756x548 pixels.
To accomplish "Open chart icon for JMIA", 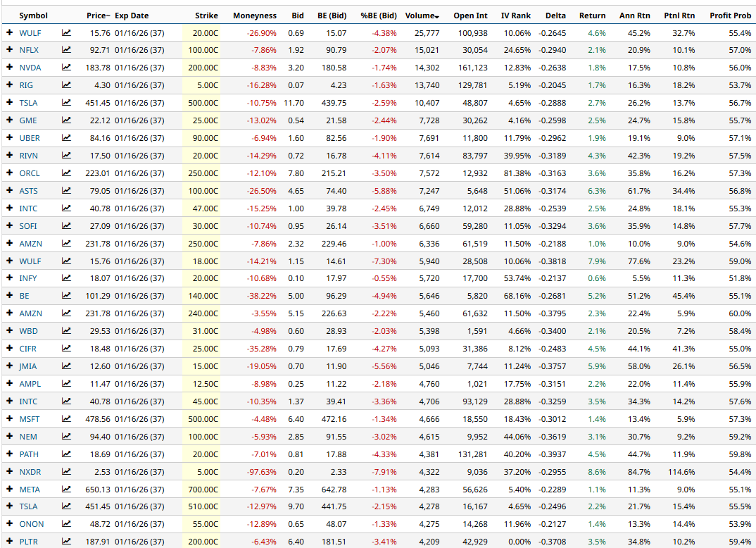I will click(66, 366).
